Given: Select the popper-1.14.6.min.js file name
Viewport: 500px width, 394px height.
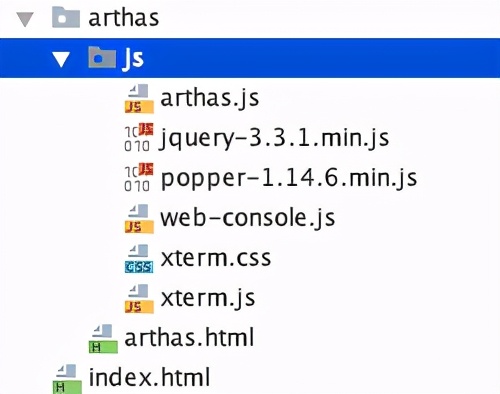Looking at the screenshot, I should coord(289,178).
